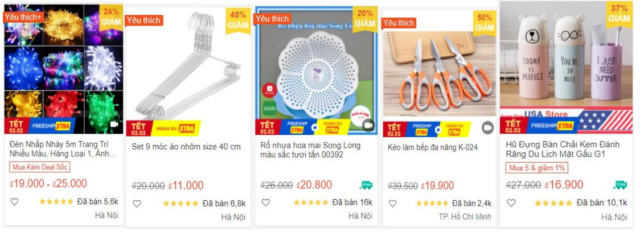The width and height of the screenshot is (644, 236).
Task: Click the star rating of kitchen scissors
Action: coord(433,204)
